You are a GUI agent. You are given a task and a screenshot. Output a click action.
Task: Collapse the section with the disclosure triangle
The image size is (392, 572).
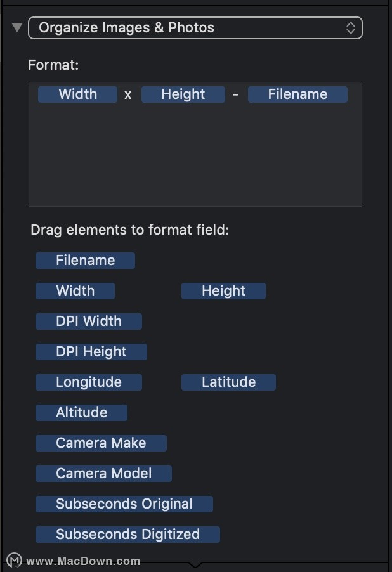(17, 27)
